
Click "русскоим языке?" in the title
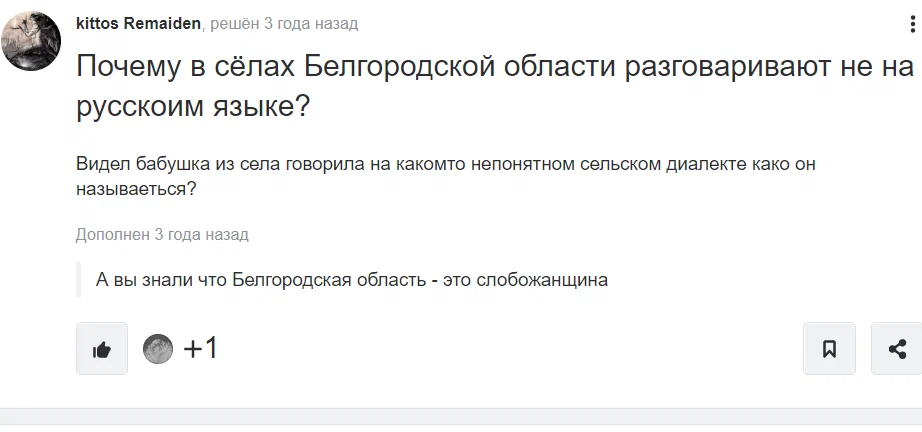[x=194, y=107]
